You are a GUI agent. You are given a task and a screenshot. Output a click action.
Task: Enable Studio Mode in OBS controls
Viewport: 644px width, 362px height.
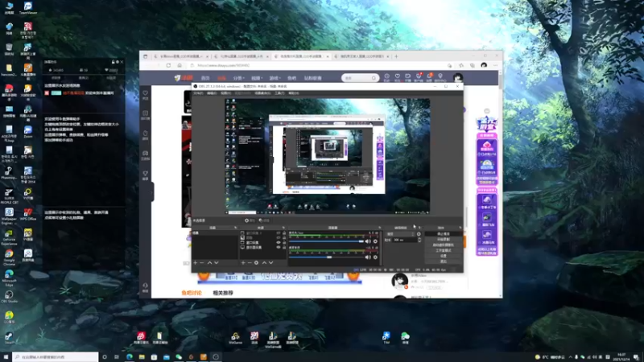pos(444,250)
